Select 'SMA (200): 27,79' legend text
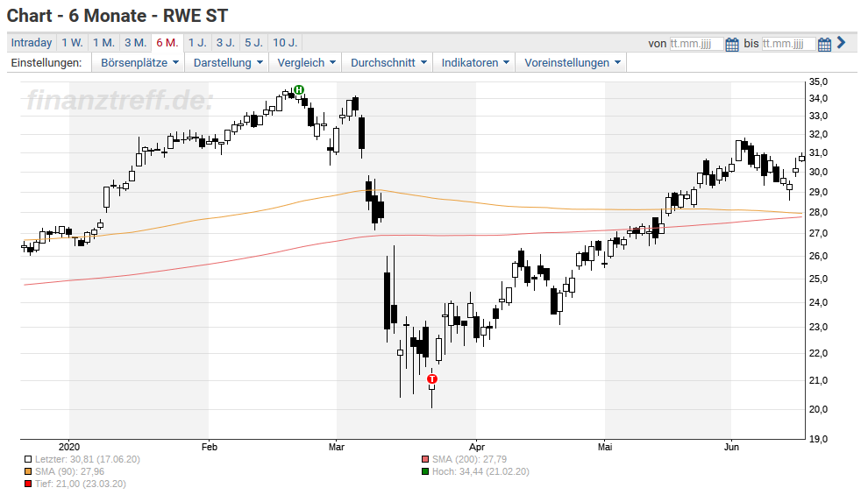The height and width of the screenshot is (502, 868). point(469,459)
